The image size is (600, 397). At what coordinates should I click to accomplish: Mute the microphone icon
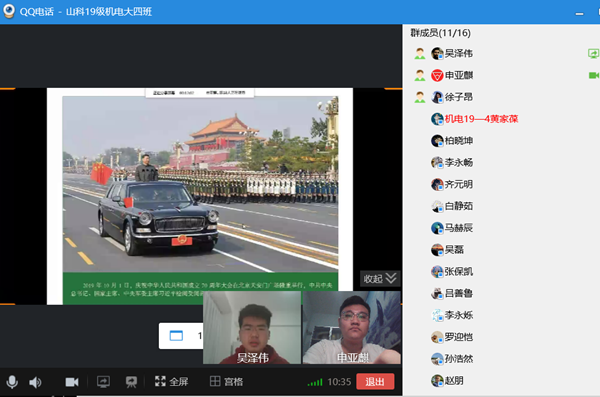coord(12,382)
